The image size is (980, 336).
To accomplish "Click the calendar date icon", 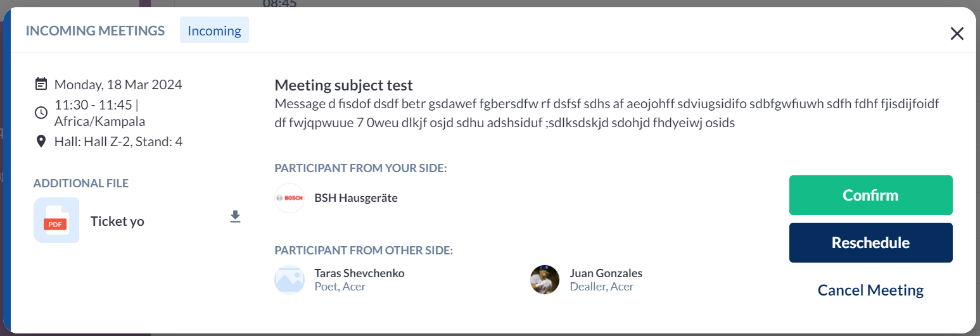I will coord(41,84).
